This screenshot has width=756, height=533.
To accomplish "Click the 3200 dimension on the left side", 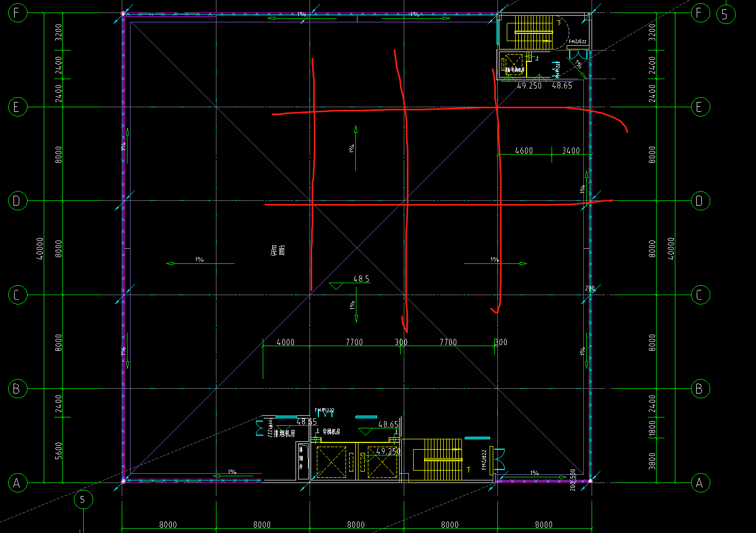I will (58, 32).
